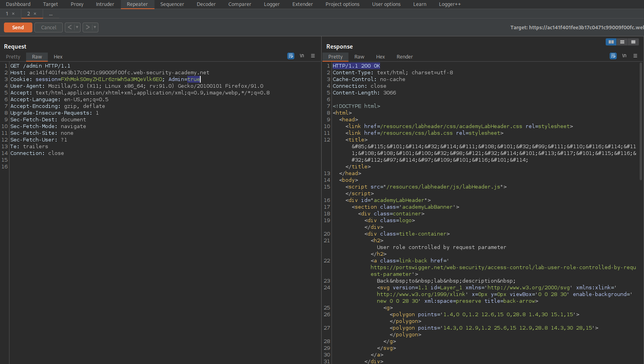The image size is (644, 364).
Task: Switch Response view to Pretty
Action: (335, 57)
